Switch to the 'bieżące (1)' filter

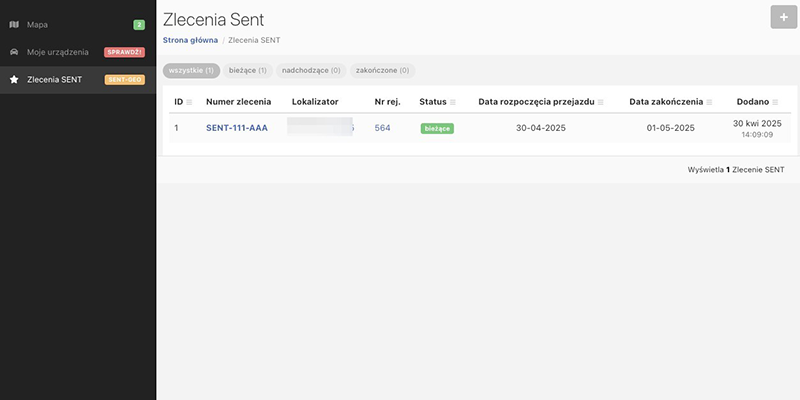click(248, 71)
